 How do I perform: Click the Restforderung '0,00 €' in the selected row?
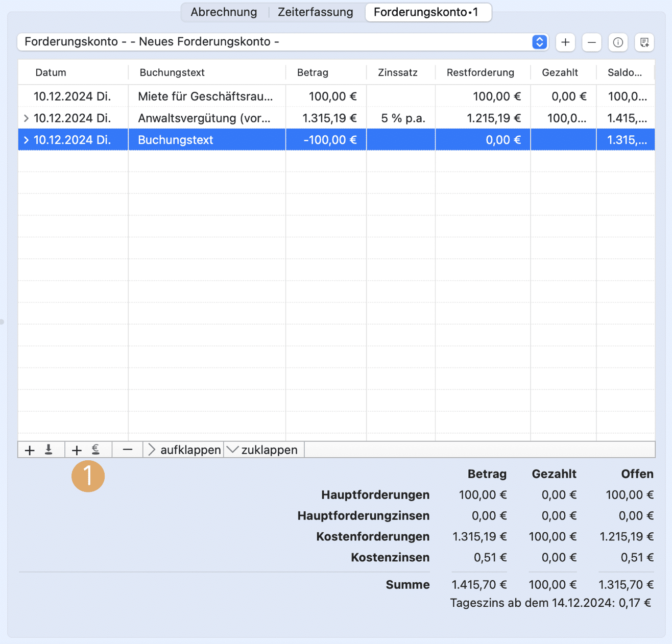click(503, 140)
